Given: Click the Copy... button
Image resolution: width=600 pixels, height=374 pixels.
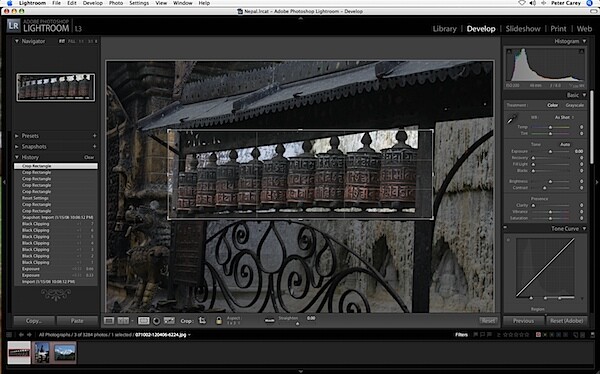Looking at the screenshot, I should (x=34, y=321).
